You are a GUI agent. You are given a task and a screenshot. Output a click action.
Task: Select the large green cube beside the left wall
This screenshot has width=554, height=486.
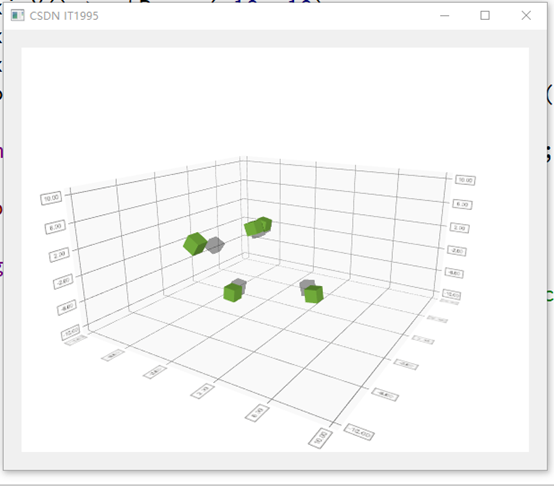point(195,244)
